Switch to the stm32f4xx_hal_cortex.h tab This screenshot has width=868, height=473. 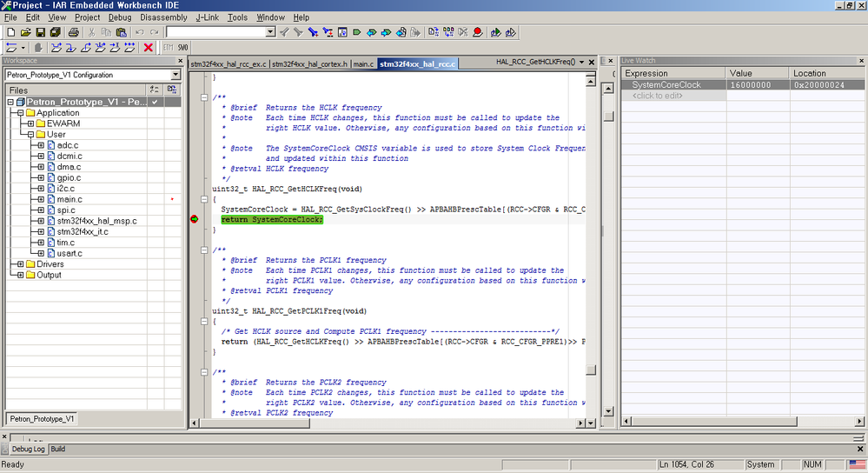click(x=310, y=64)
